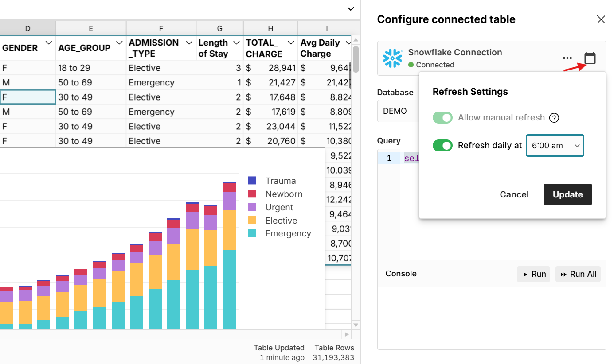614x364 pixels.
Task: Click the green Connected status indicator
Action: tap(412, 64)
